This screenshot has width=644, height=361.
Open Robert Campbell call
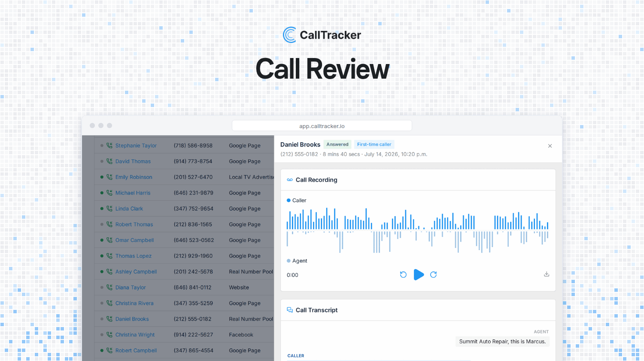tap(136, 351)
